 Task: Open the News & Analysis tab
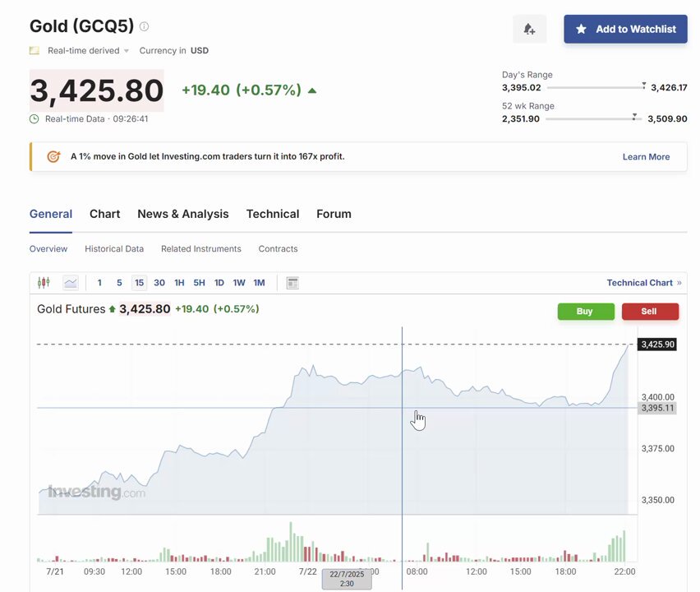pyautogui.click(x=183, y=214)
